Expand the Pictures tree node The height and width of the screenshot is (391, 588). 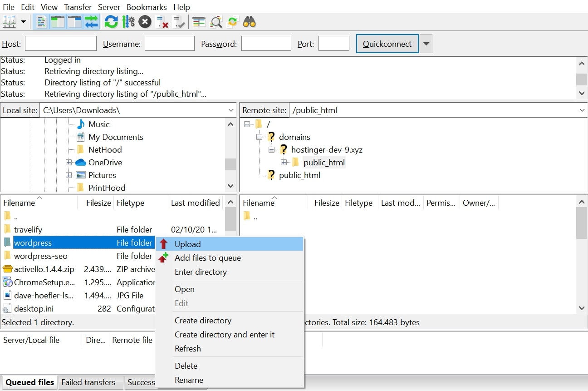point(69,175)
